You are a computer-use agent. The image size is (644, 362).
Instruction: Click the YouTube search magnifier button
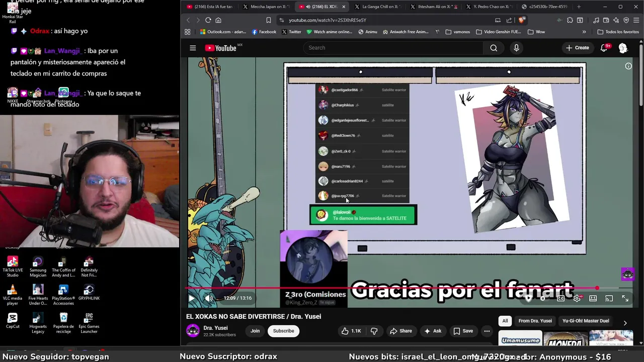click(494, 48)
